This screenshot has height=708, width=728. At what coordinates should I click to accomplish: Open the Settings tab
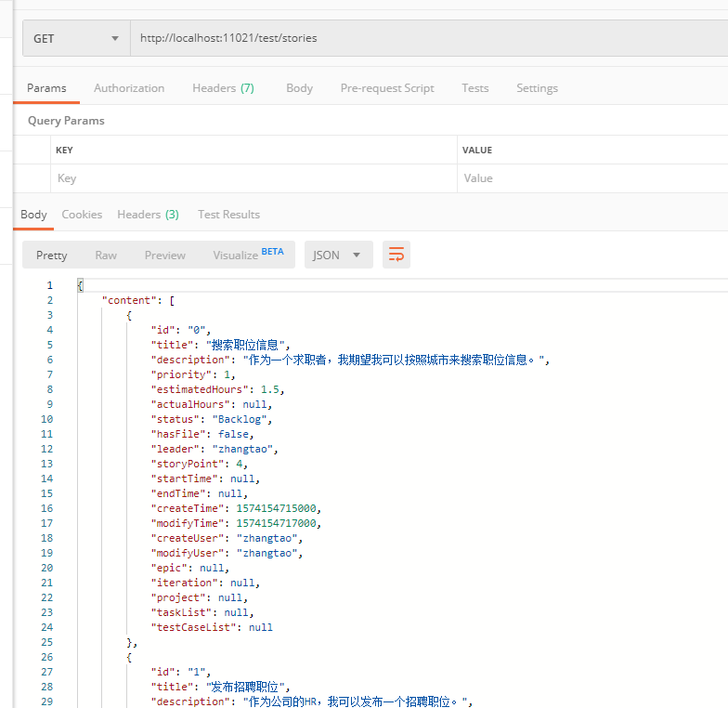point(537,88)
